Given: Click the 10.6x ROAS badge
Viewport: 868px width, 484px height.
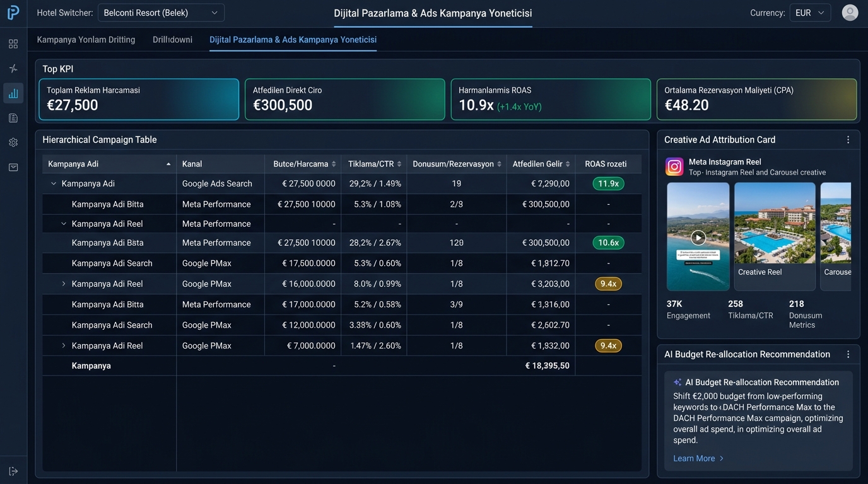Looking at the screenshot, I should pos(608,243).
